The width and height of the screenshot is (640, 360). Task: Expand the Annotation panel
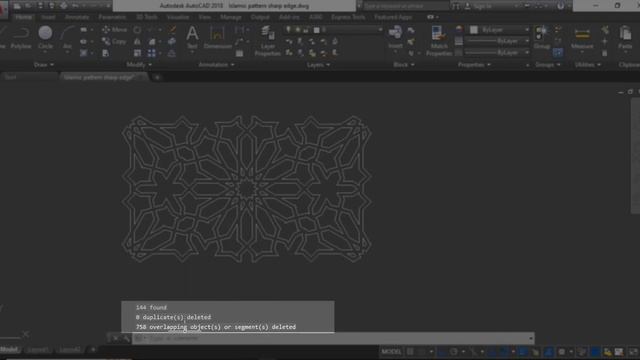click(x=216, y=65)
